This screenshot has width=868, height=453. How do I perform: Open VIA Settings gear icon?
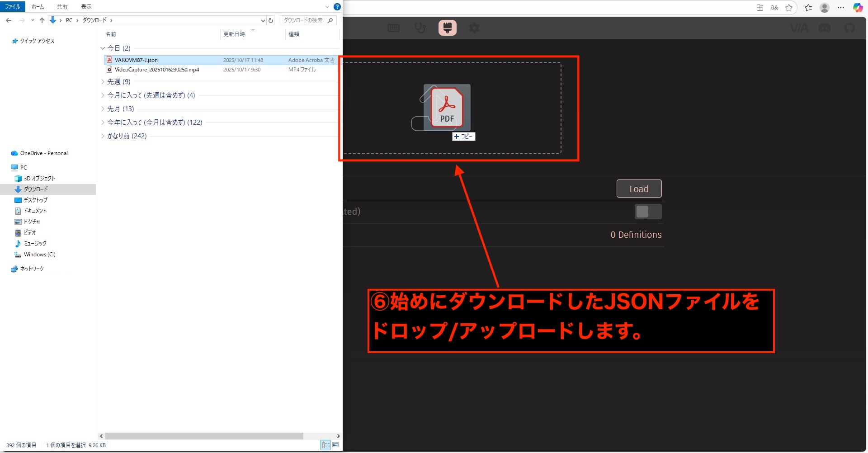(x=474, y=28)
